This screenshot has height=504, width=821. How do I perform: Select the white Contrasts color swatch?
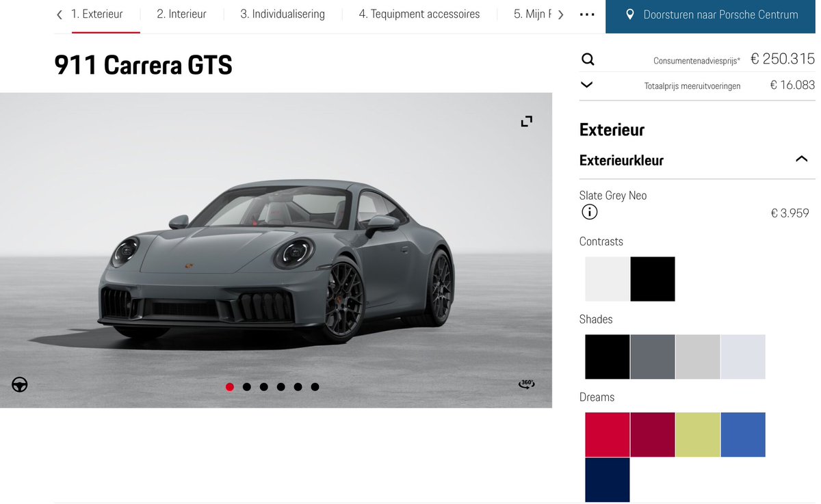coord(608,279)
